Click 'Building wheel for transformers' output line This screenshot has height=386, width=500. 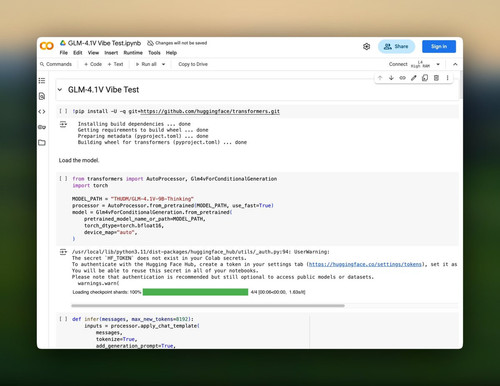click(x=162, y=142)
